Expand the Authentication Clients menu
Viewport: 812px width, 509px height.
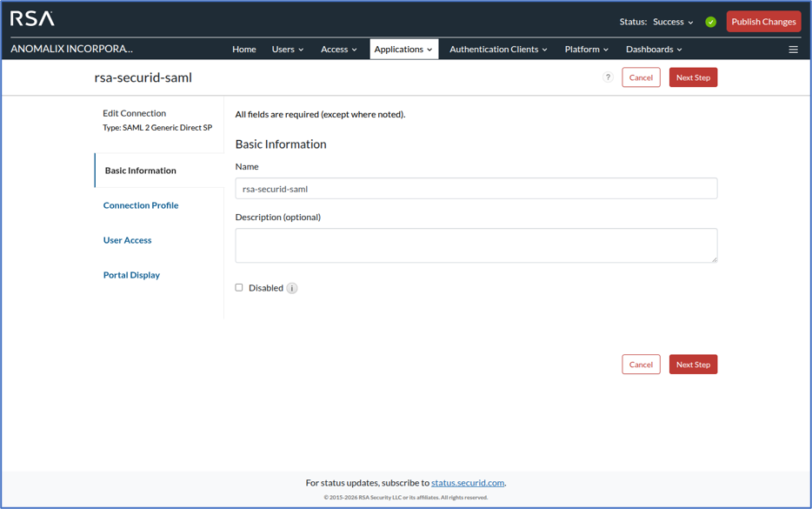pyautogui.click(x=498, y=50)
